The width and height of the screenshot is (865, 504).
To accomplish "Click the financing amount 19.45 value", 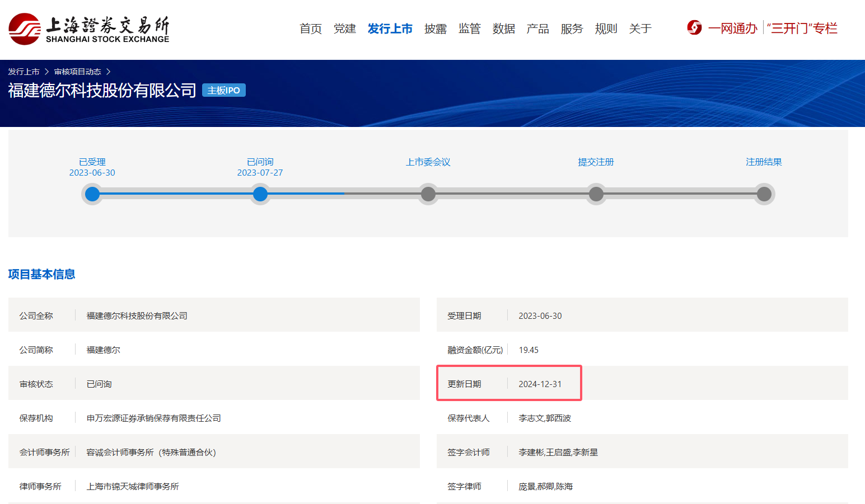I will pos(529,350).
